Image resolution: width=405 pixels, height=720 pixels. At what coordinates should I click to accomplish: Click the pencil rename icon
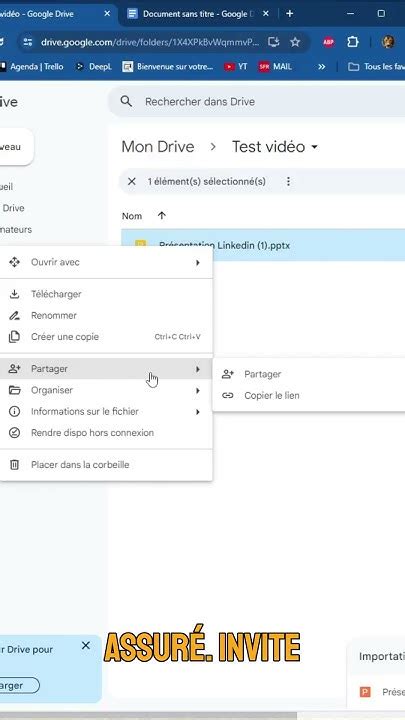pyautogui.click(x=15, y=315)
